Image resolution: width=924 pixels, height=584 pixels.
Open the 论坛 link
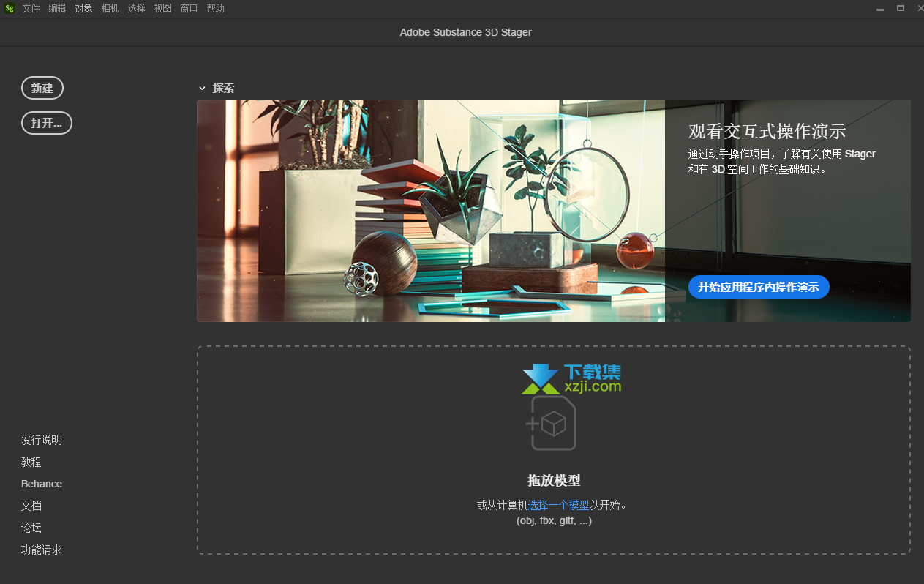click(x=31, y=528)
